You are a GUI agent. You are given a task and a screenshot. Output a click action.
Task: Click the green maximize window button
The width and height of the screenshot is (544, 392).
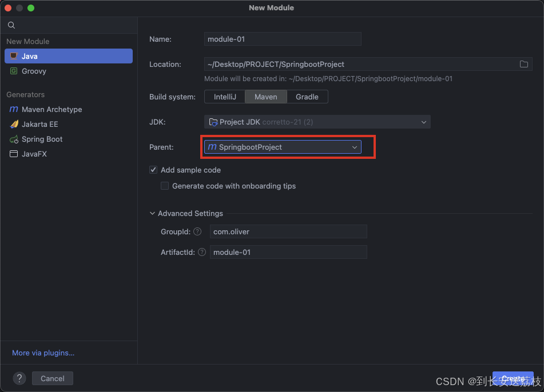pos(31,7)
